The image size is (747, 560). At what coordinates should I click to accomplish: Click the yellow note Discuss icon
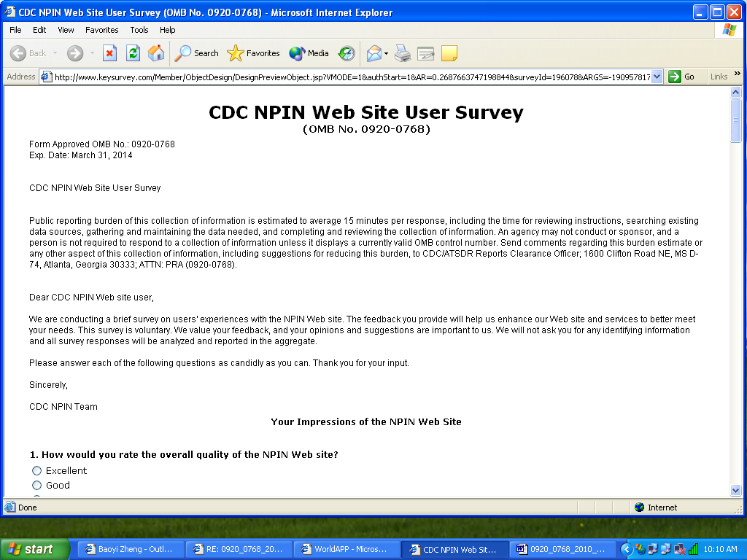[449, 53]
